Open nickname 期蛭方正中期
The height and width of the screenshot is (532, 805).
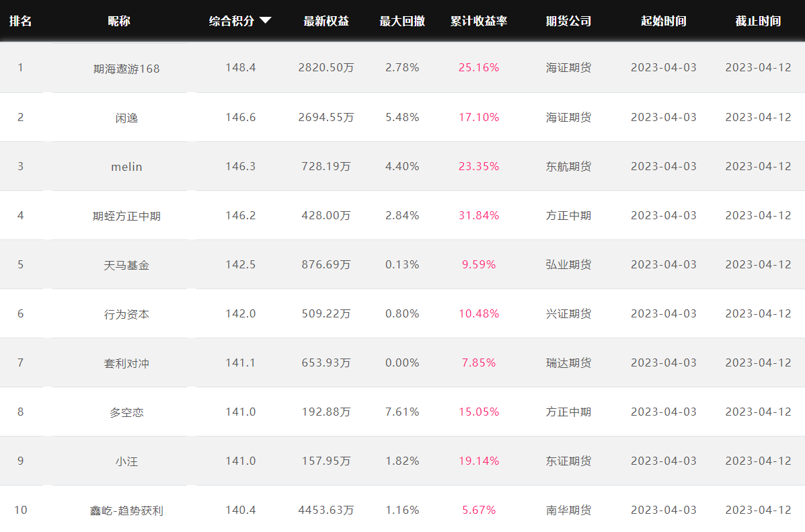(x=126, y=216)
